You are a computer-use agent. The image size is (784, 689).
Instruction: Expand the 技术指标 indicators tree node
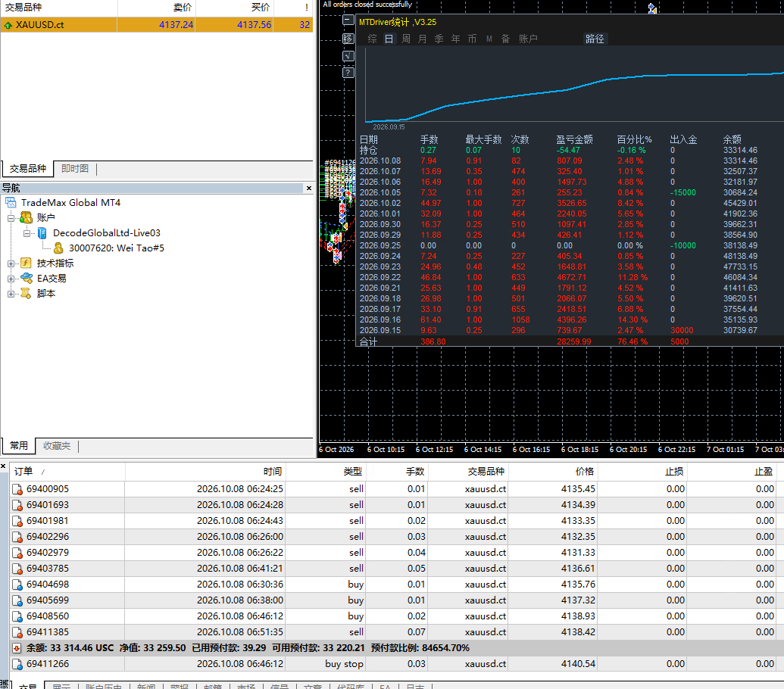[11, 263]
